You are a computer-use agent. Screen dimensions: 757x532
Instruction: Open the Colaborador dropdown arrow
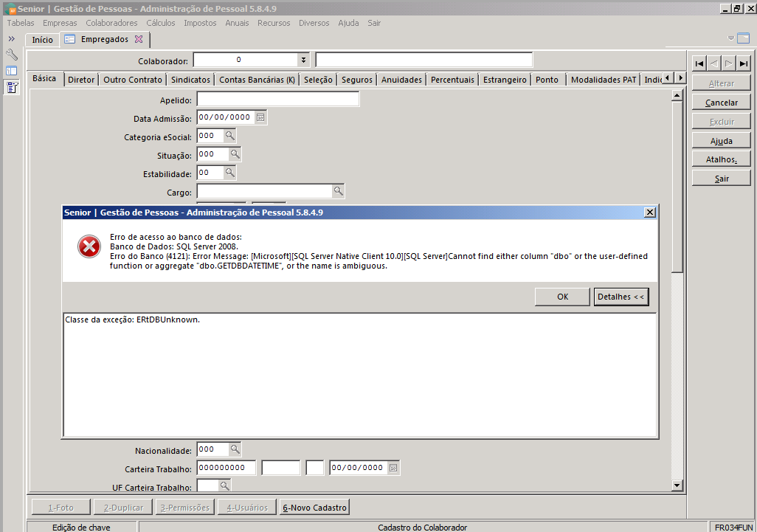[x=303, y=60]
